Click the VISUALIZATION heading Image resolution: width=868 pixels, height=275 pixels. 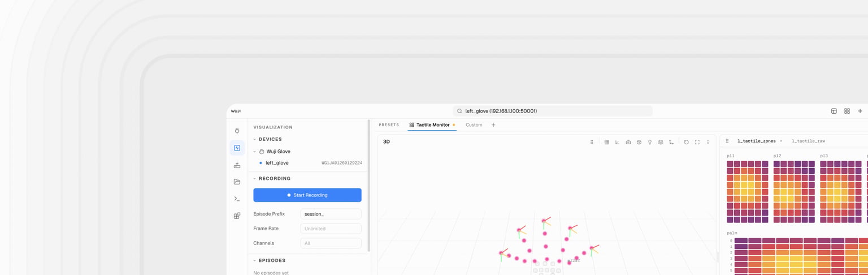(273, 127)
